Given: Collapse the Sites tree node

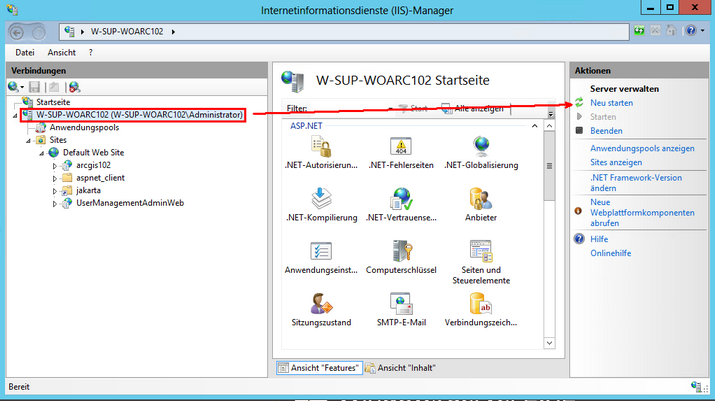Looking at the screenshot, I should pos(28,141).
